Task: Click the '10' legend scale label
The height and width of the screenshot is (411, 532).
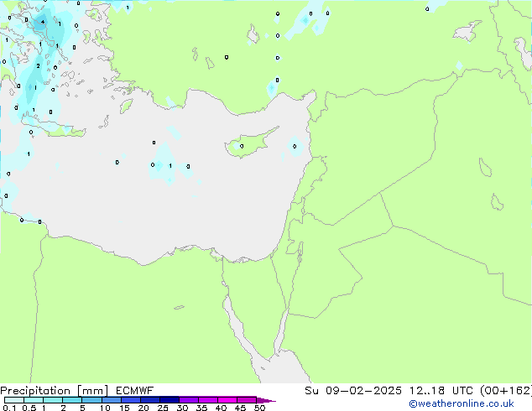Action: click(x=105, y=408)
